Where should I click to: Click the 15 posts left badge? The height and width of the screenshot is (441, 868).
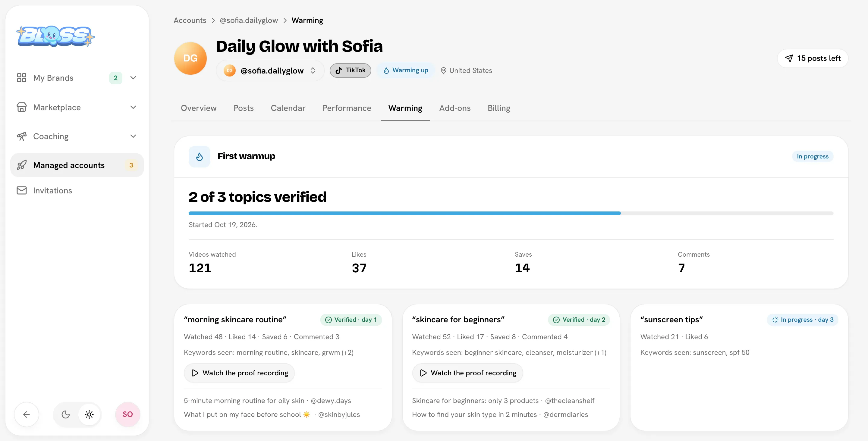pos(813,58)
